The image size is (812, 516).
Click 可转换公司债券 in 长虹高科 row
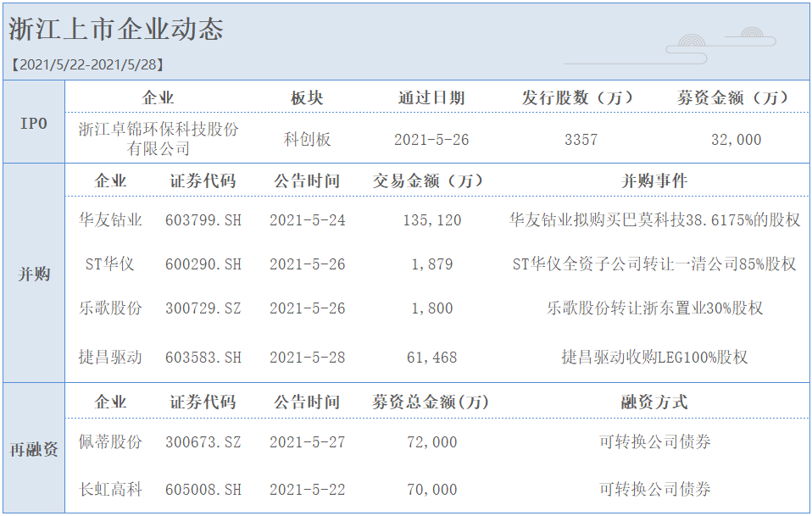coord(654,489)
